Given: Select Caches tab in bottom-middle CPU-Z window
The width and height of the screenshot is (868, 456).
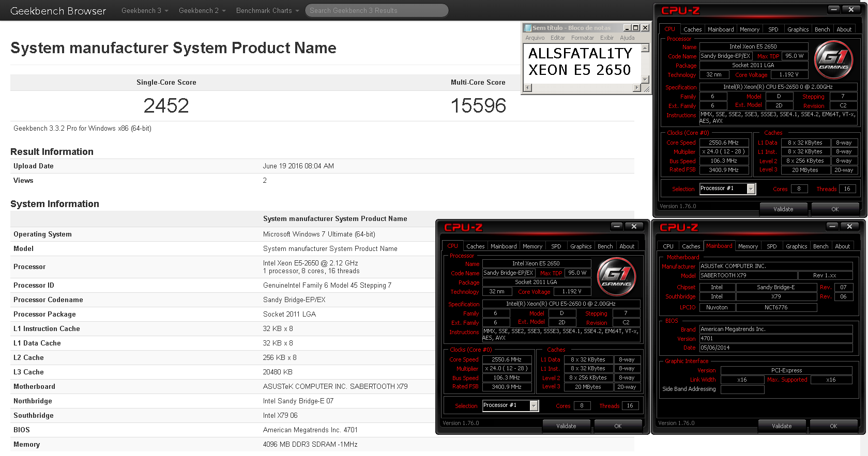Looking at the screenshot, I should click(475, 246).
